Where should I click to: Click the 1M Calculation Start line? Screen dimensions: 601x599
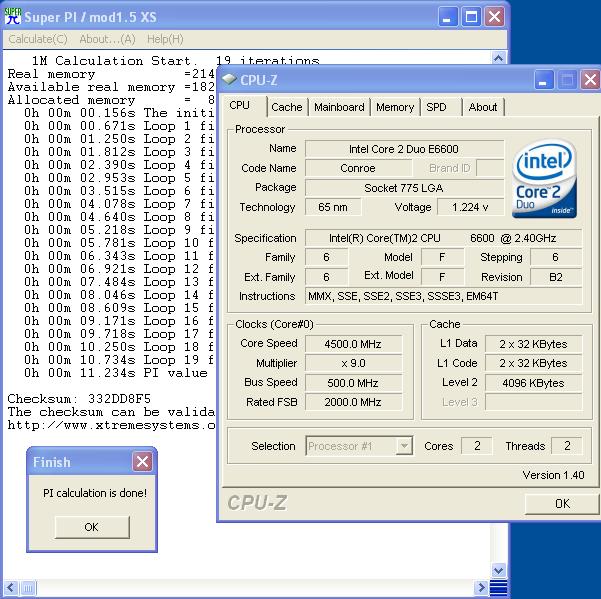pos(176,61)
